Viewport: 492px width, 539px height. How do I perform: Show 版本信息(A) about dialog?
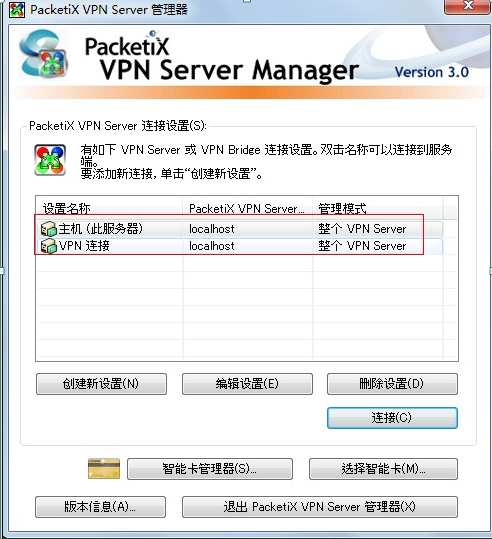click(x=100, y=507)
